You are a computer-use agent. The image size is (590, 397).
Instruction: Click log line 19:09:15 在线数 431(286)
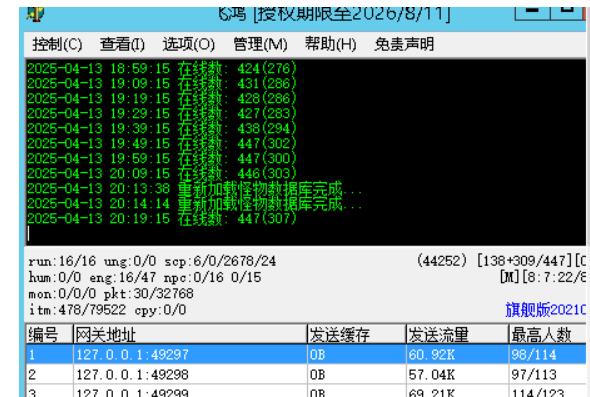tap(162, 84)
